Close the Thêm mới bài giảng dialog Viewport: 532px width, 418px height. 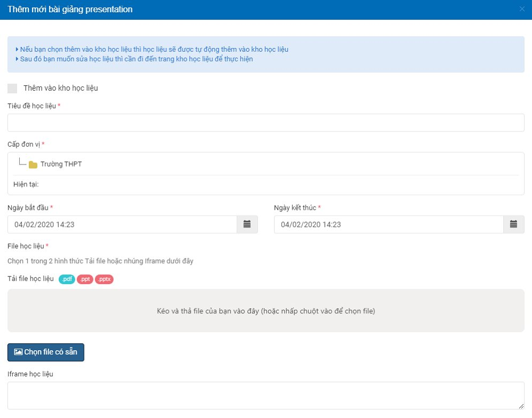(x=522, y=9)
